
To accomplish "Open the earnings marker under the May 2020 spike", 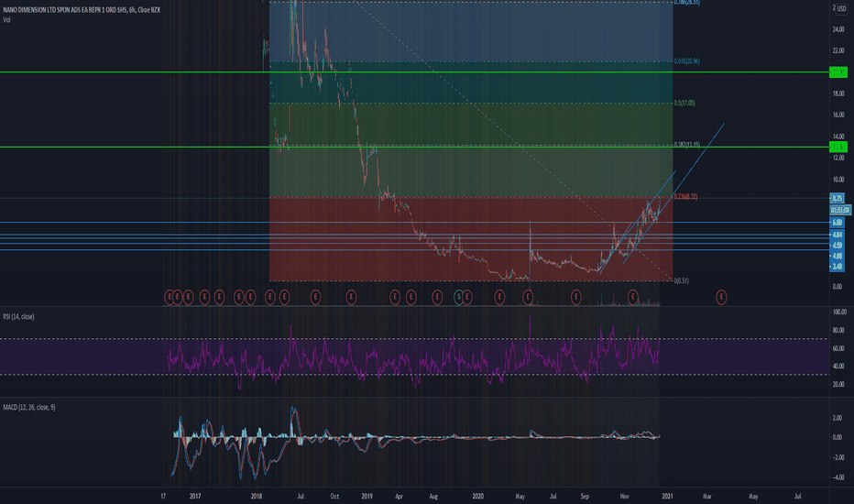I will pyautogui.click(x=528, y=297).
